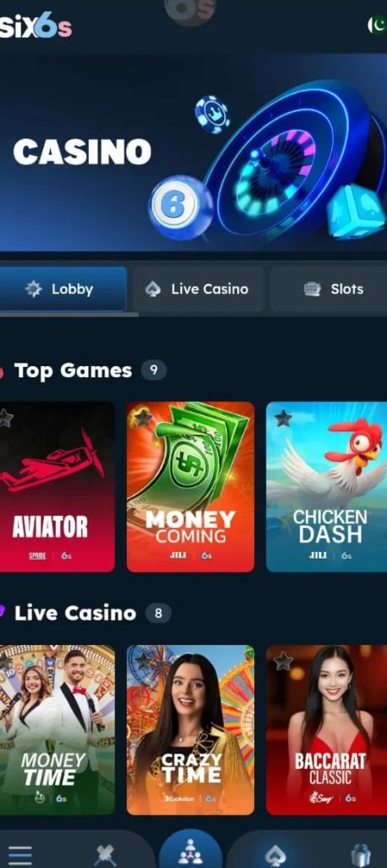Tap the Casino roulette banner
The image size is (387, 868).
[x=193, y=153]
